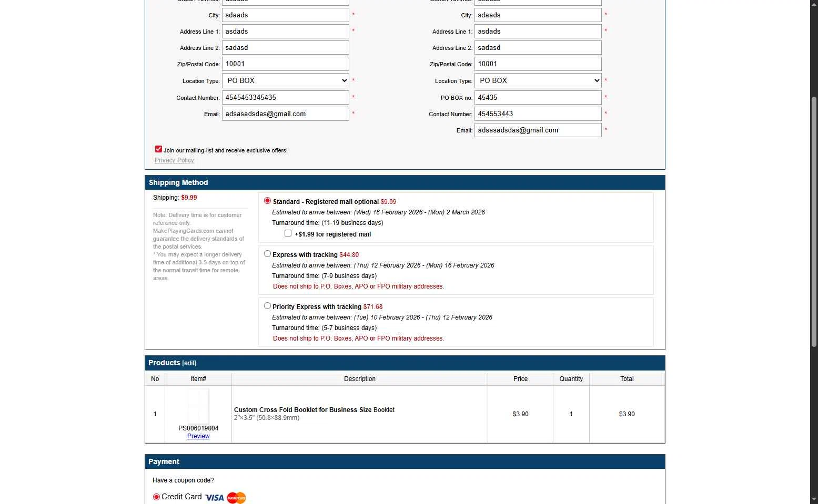Click the $3.90 Price cell

pyautogui.click(x=520, y=414)
